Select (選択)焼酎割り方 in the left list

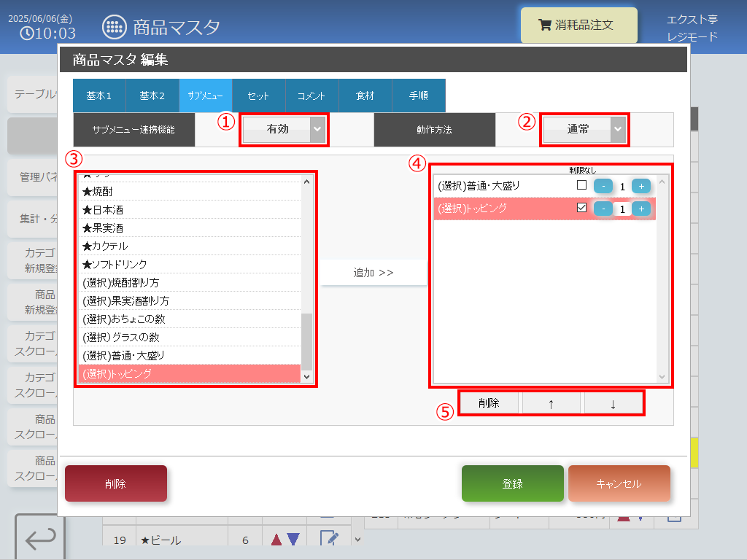190,282
